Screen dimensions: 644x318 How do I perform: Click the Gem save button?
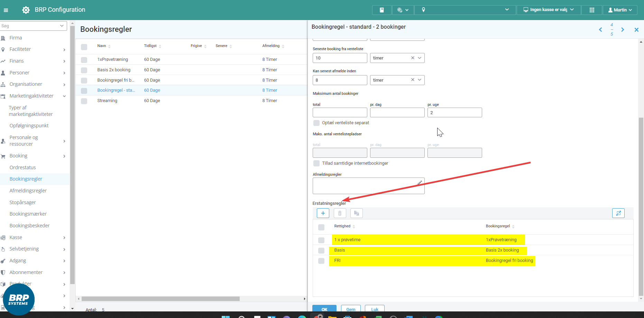click(x=351, y=309)
